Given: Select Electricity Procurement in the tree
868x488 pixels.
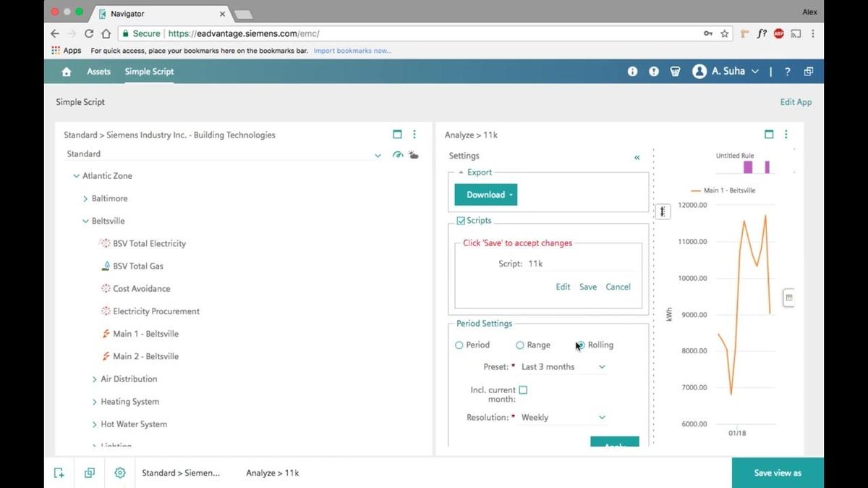Looking at the screenshot, I should click(156, 311).
